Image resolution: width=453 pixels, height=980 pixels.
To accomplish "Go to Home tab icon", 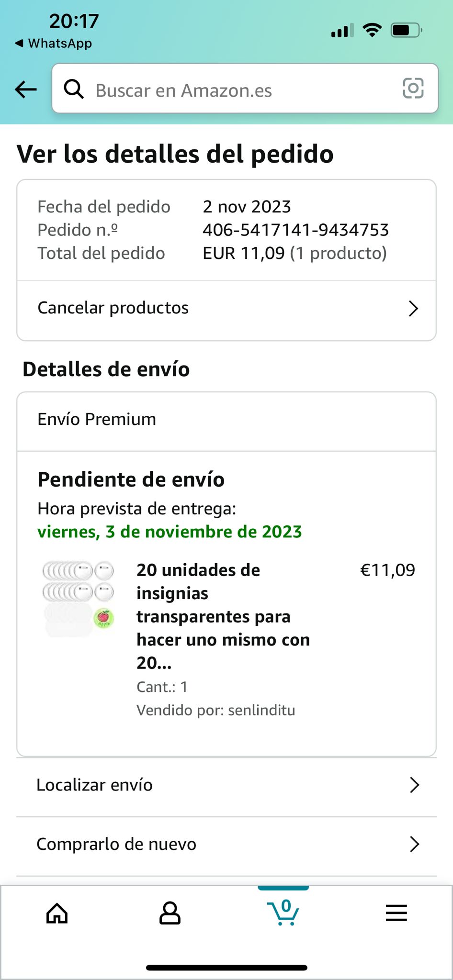I will [x=57, y=913].
